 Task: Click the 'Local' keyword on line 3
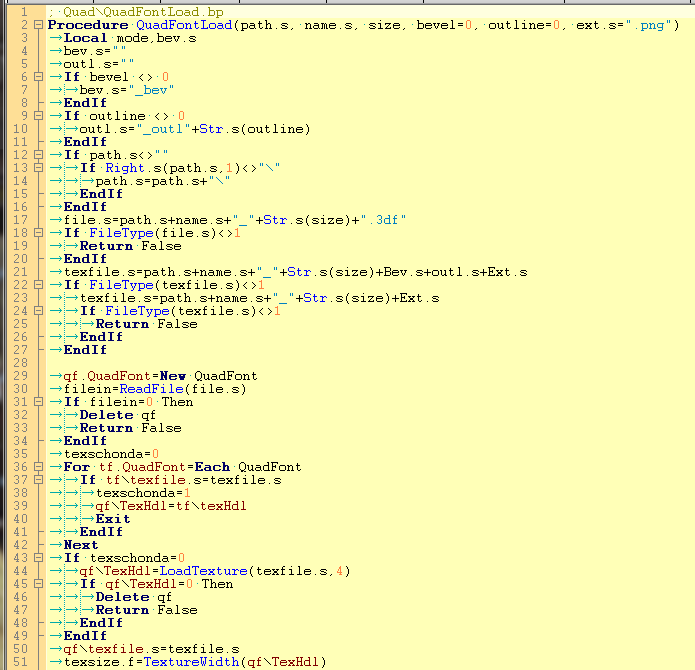(85, 38)
